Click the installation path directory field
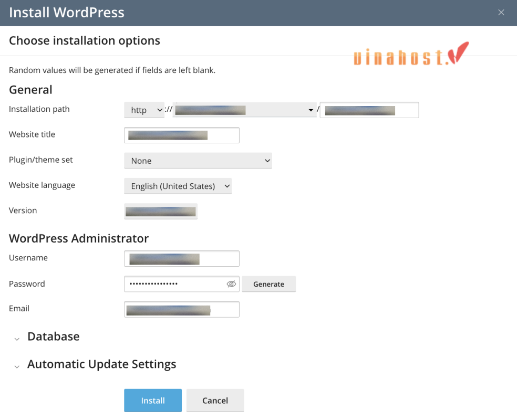Image resolution: width=517 pixels, height=420 pixels. pyautogui.click(x=369, y=110)
